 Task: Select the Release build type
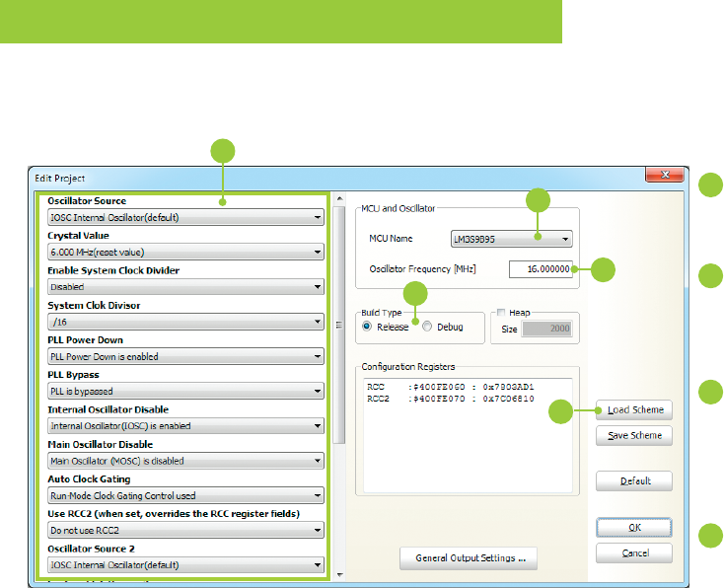pos(367,327)
